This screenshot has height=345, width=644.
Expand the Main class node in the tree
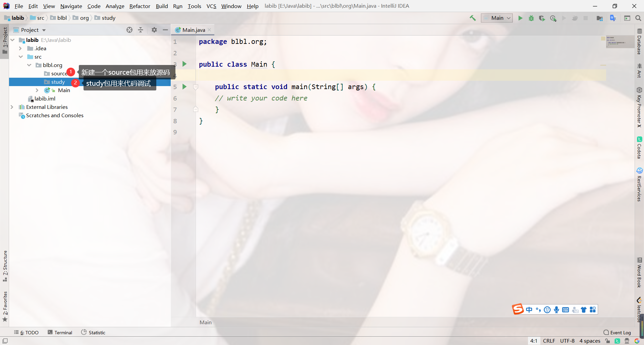click(x=37, y=90)
